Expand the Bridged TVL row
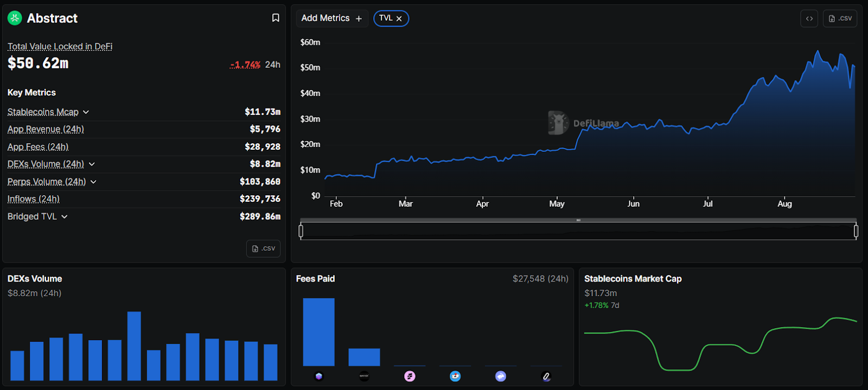The height and width of the screenshot is (390, 868). [x=65, y=216]
